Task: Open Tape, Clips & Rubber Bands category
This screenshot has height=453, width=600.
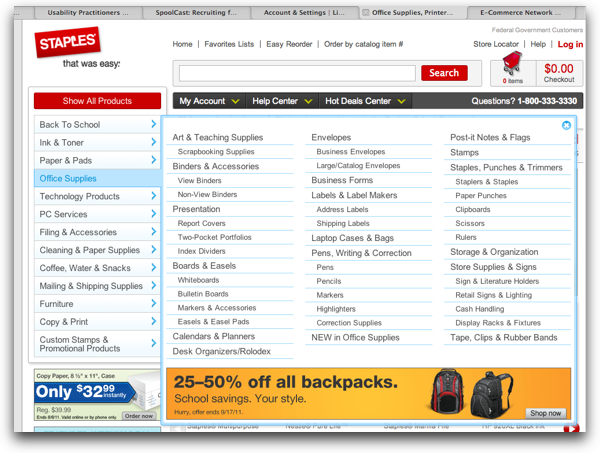Action: pyautogui.click(x=504, y=337)
